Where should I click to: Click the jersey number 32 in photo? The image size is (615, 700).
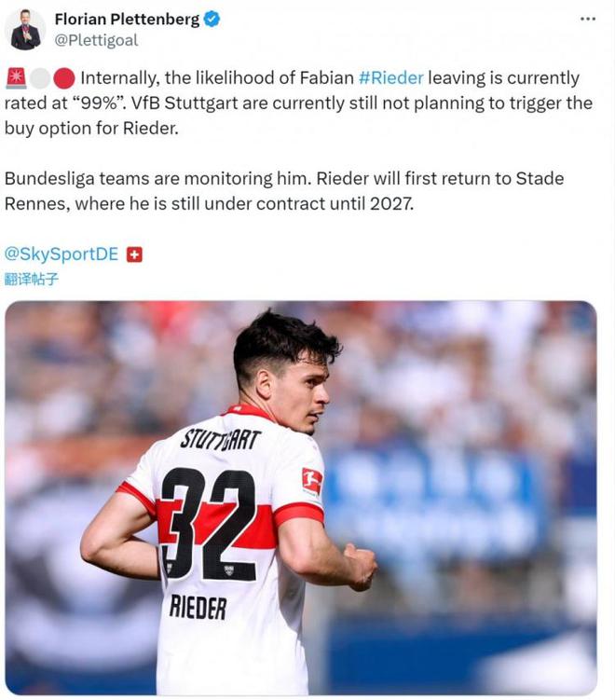click(x=207, y=522)
